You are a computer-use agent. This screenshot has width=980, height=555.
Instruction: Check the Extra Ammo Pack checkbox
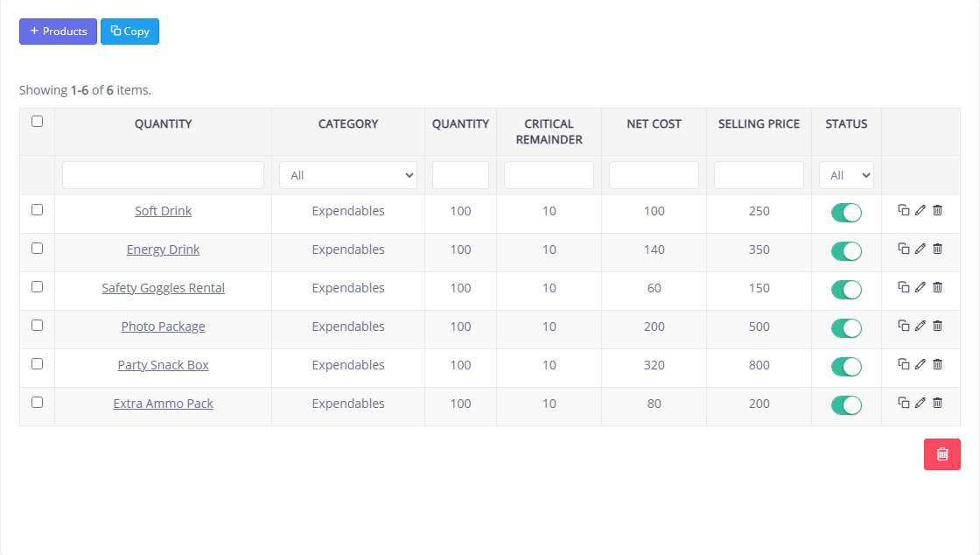[38, 403]
